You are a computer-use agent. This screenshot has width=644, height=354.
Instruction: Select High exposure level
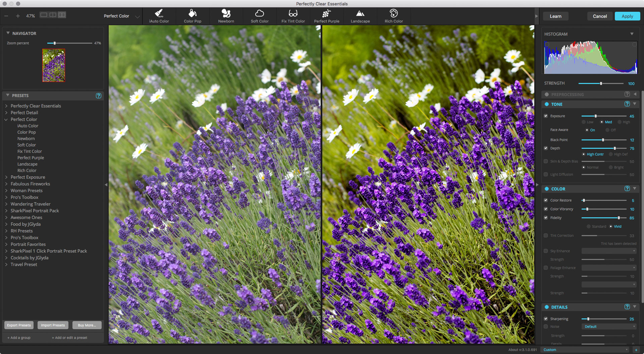coord(620,122)
